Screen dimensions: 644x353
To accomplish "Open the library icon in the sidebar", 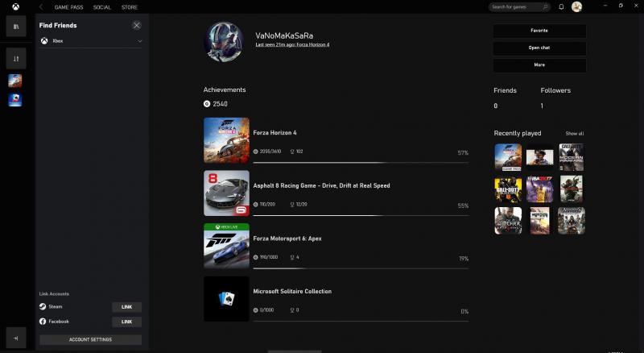I will pyautogui.click(x=15, y=27).
